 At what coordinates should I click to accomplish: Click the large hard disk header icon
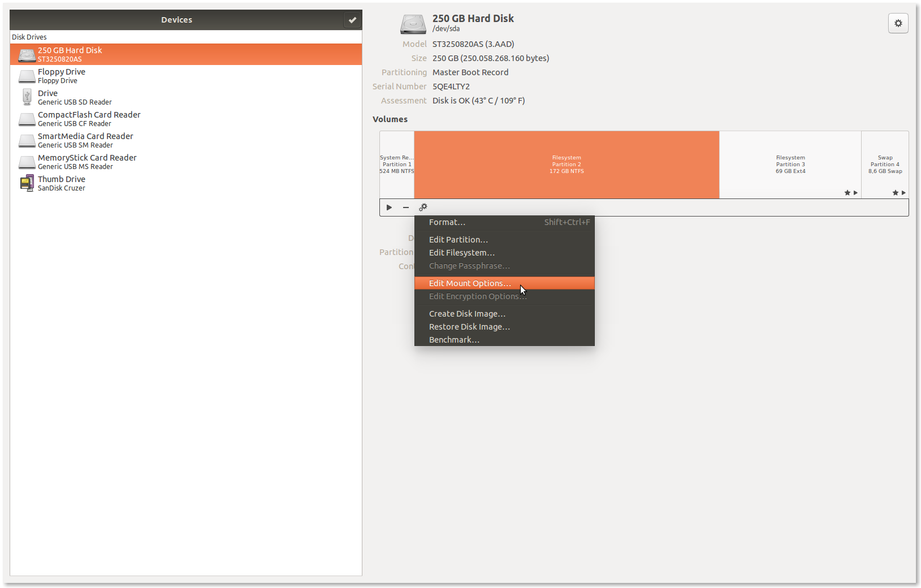413,24
